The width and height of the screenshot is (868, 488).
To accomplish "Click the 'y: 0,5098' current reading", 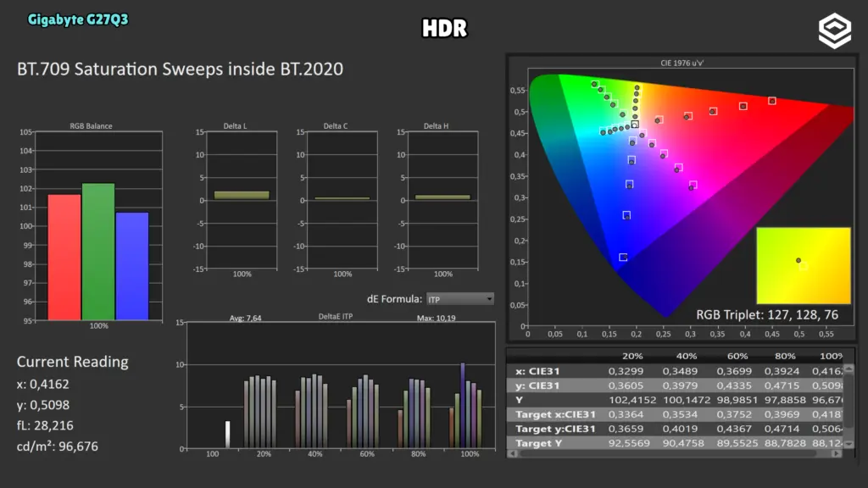I will tap(43, 405).
